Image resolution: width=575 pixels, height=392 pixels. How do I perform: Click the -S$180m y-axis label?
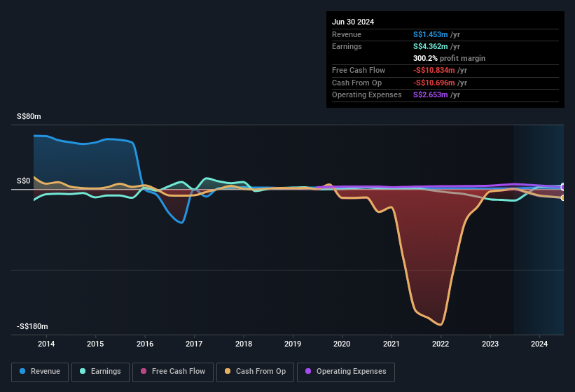point(32,326)
